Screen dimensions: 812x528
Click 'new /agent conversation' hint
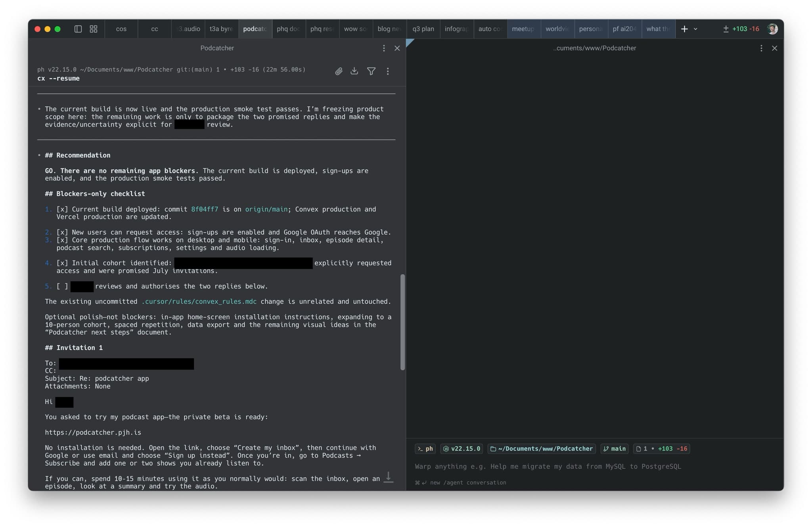(x=460, y=482)
